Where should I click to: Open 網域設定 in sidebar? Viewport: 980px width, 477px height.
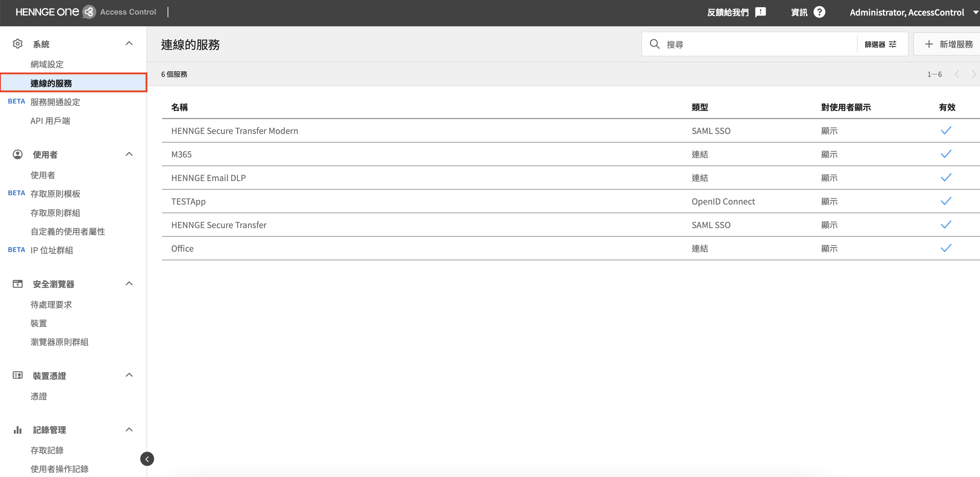pyautogui.click(x=47, y=64)
